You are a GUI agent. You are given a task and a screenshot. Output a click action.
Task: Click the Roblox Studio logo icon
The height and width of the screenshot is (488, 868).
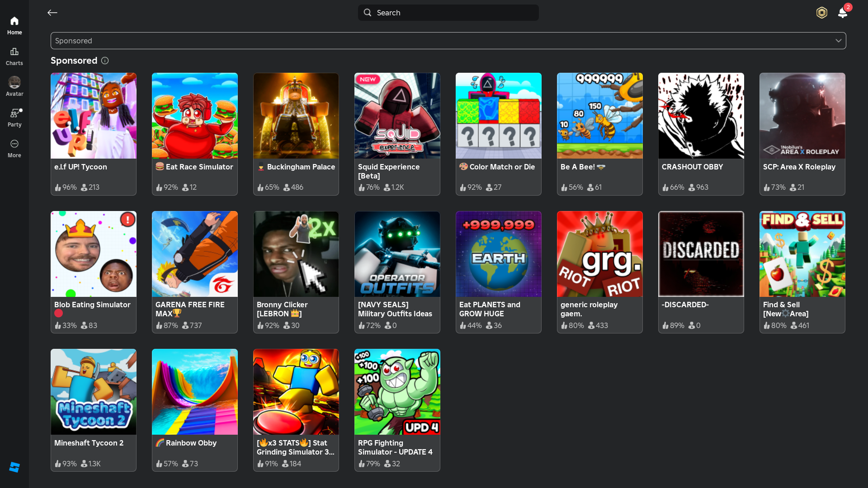point(14,467)
